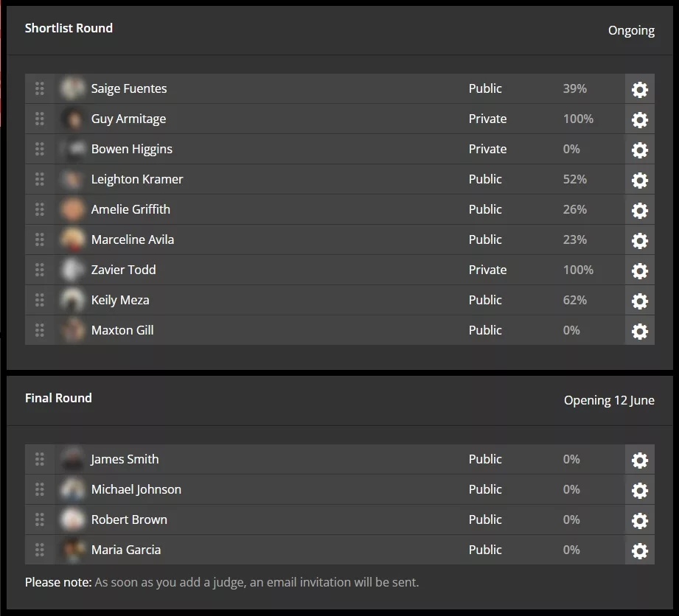Click the Shortlist Round heading
Screen dimensions: 679x616
point(69,28)
